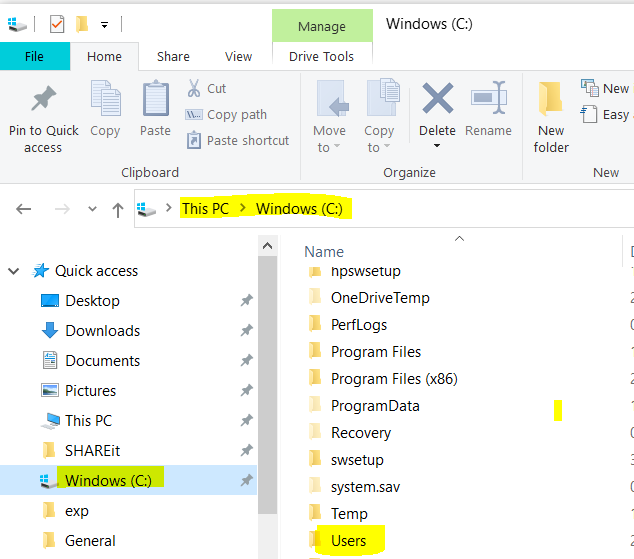This screenshot has height=559, width=634.
Task: Select the Manage contextual tab
Action: tap(322, 26)
